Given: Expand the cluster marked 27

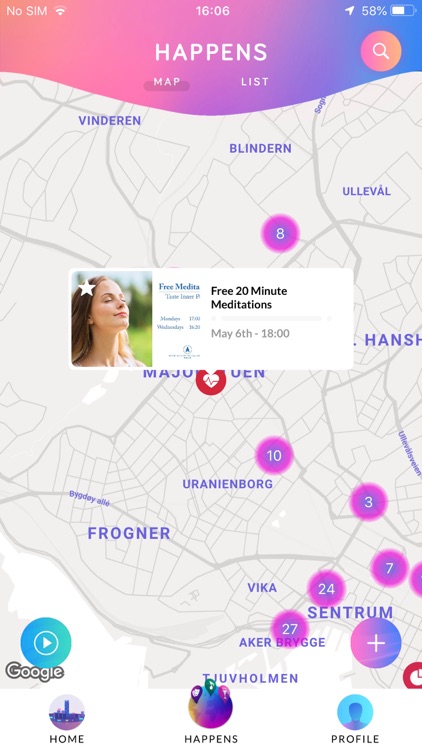Looking at the screenshot, I should click(290, 629).
